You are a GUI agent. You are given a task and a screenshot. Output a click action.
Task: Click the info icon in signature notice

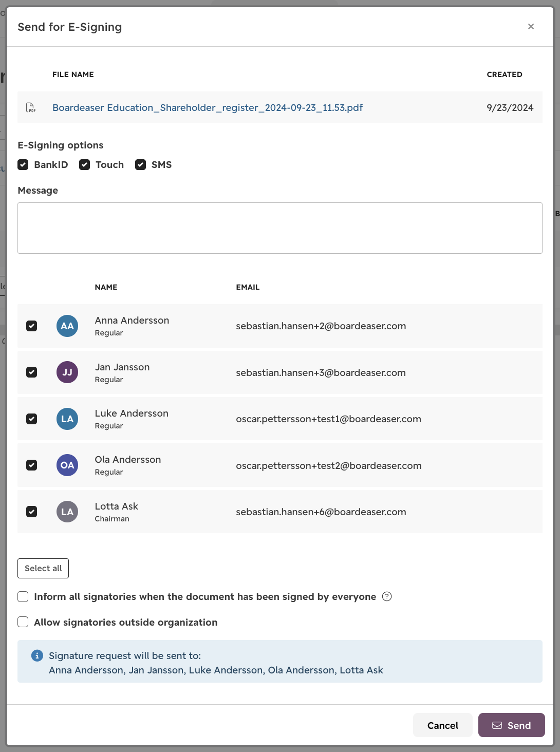tap(37, 655)
